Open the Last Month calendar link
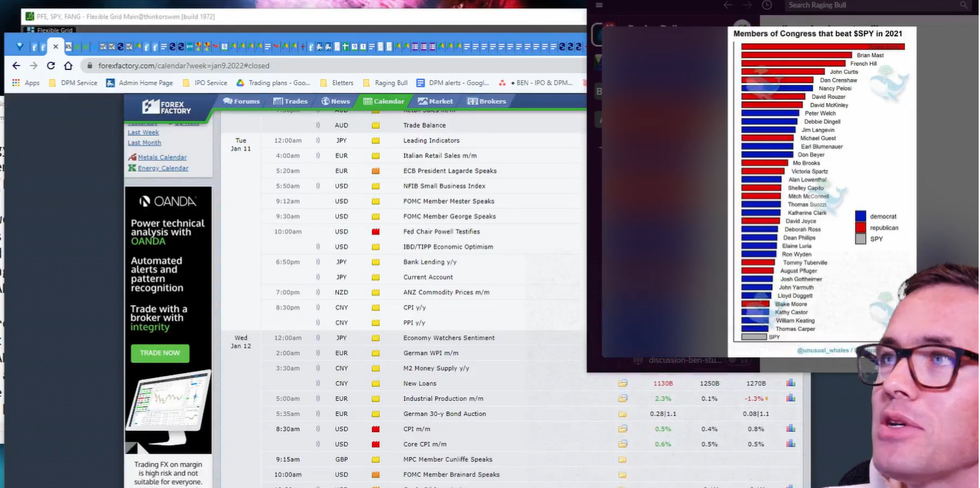 [144, 143]
